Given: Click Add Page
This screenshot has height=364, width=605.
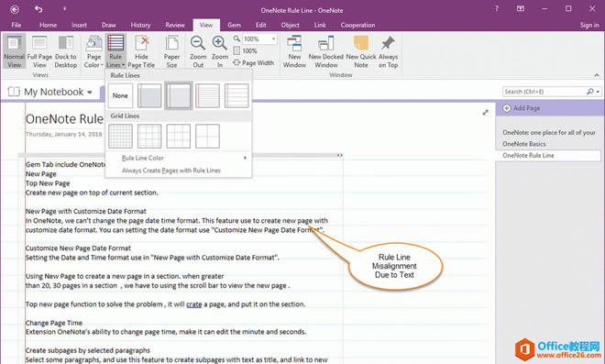Looking at the screenshot, I should click(x=522, y=108).
